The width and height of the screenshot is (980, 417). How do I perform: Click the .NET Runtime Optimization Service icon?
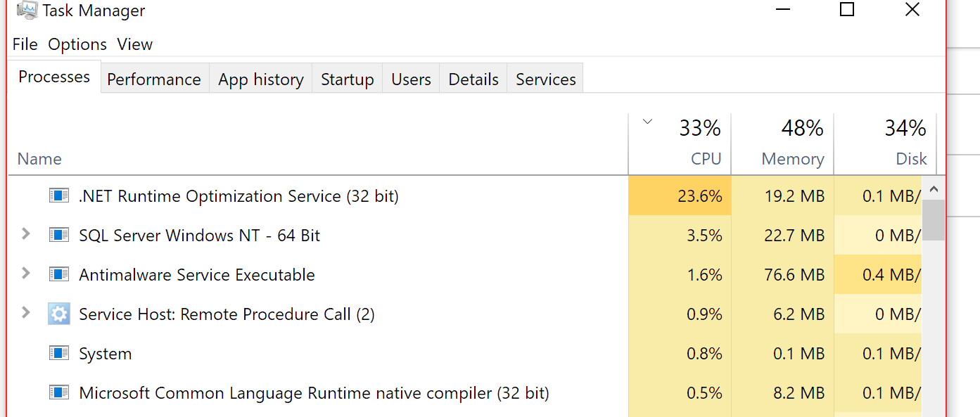pos(59,195)
